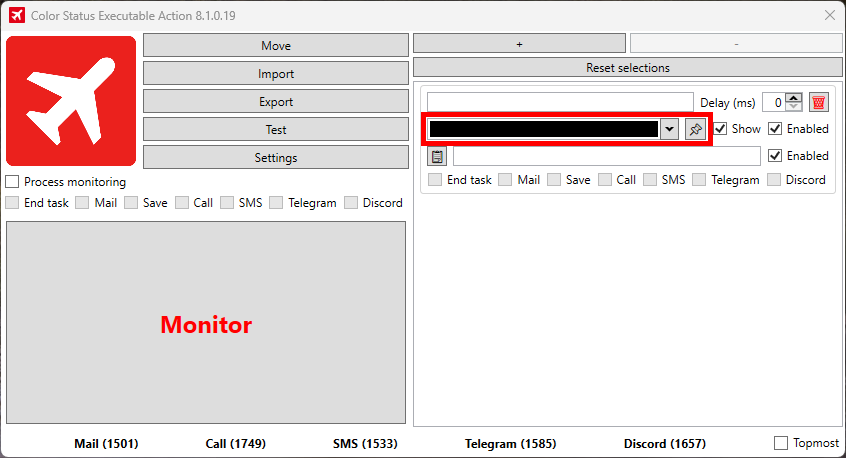
Task: Click Discord (1657) status label
Action: (x=665, y=443)
